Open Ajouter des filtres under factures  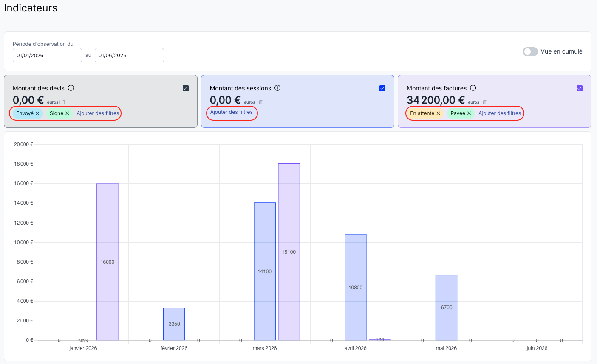pos(500,113)
